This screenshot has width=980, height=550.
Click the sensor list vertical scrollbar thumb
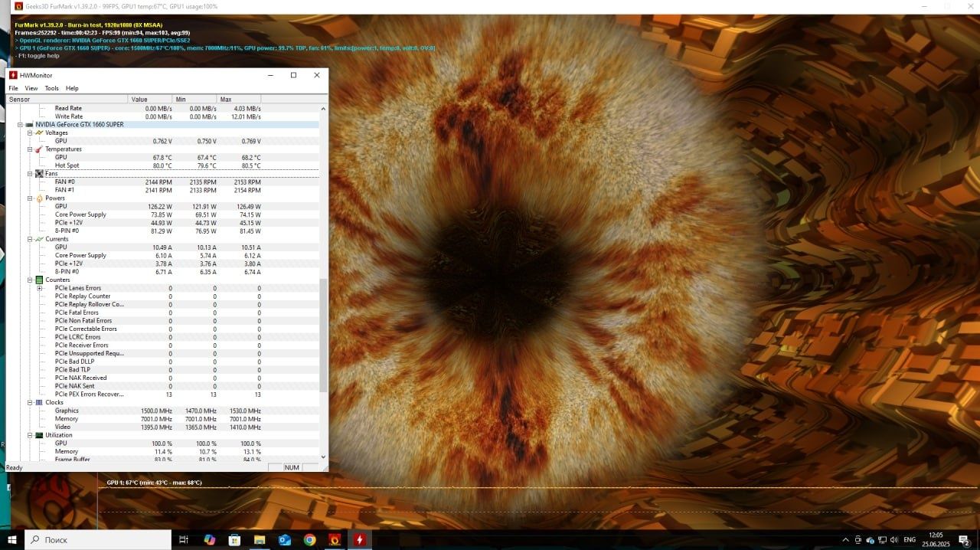tap(323, 336)
